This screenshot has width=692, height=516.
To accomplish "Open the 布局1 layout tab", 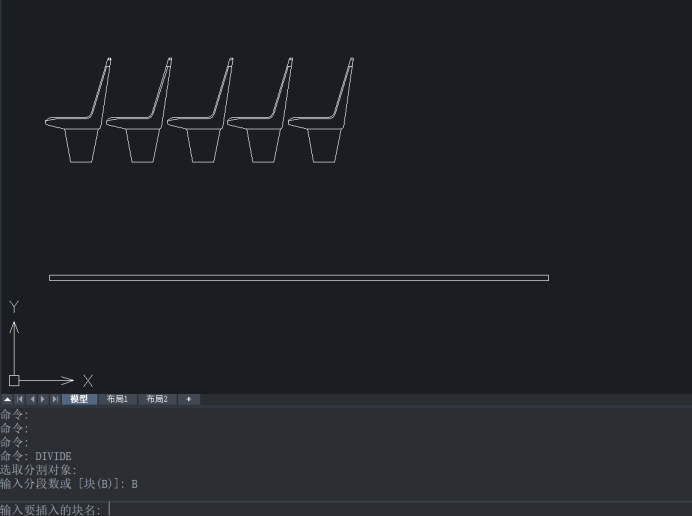I will coord(118,399).
